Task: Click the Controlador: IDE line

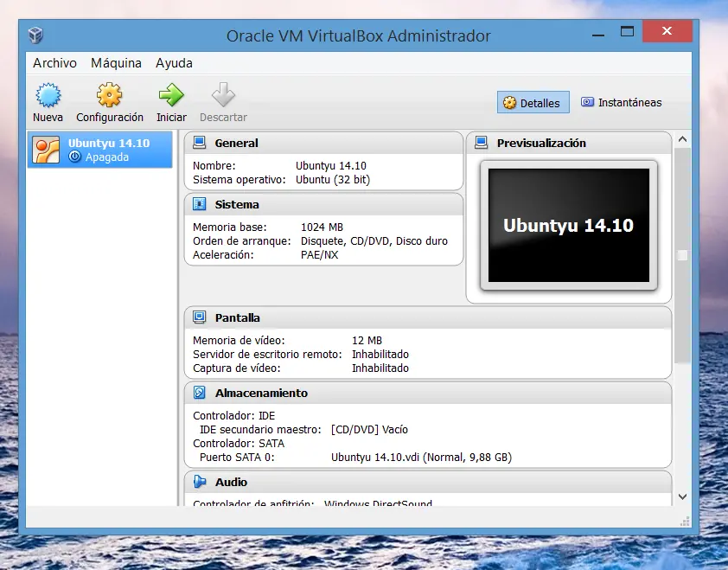Action: click(x=234, y=416)
